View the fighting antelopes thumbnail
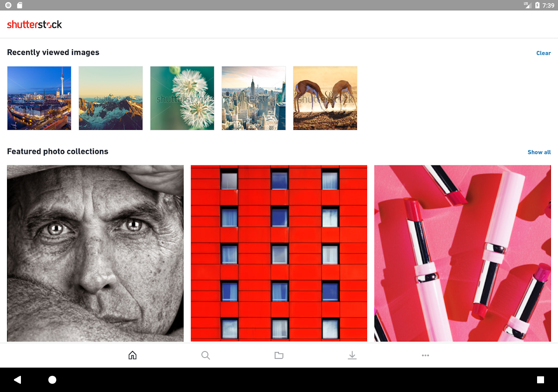The width and height of the screenshot is (558, 392). pyautogui.click(x=325, y=98)
